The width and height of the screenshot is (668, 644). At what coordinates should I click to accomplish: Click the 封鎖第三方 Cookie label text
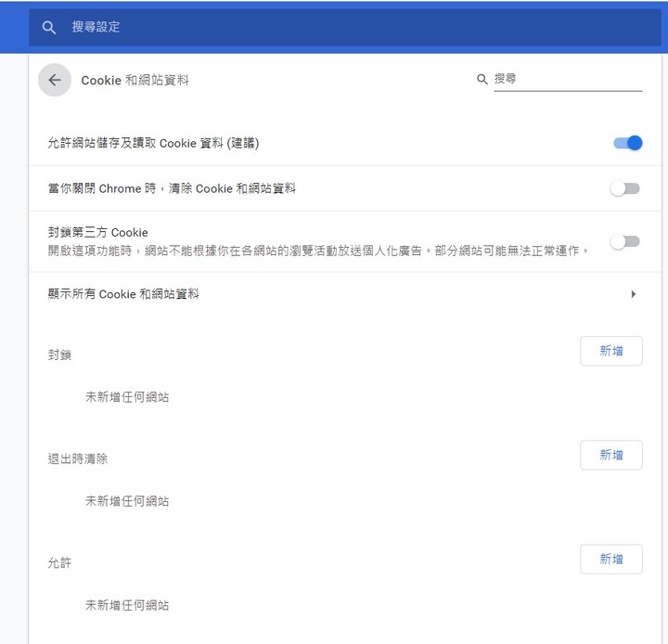point(98,232)
